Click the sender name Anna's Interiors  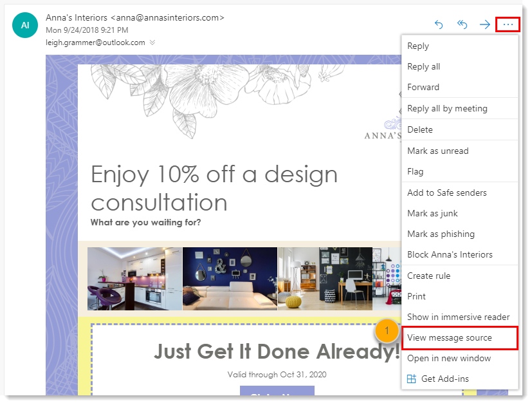(77, 17)
